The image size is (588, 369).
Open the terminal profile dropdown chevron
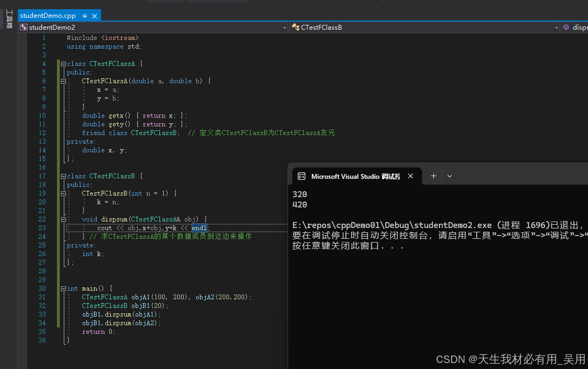pos(450,176)
